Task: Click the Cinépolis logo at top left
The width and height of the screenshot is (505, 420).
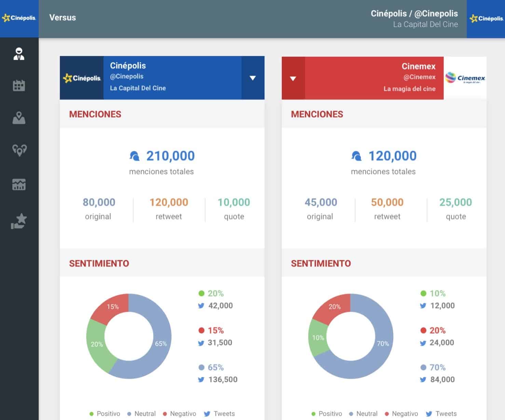Action: point(19,18)
